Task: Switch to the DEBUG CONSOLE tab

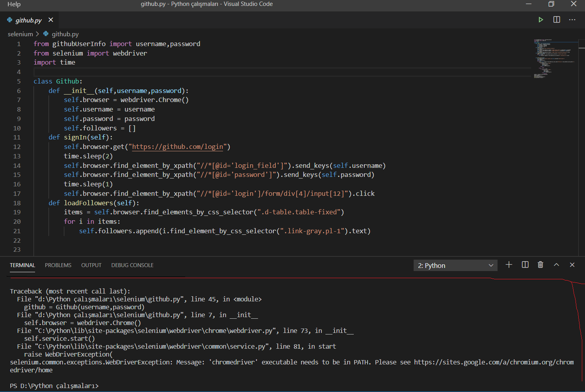Action: 132,265
